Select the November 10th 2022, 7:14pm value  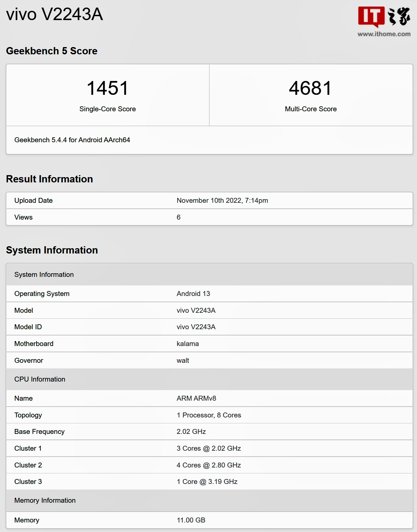222,200
